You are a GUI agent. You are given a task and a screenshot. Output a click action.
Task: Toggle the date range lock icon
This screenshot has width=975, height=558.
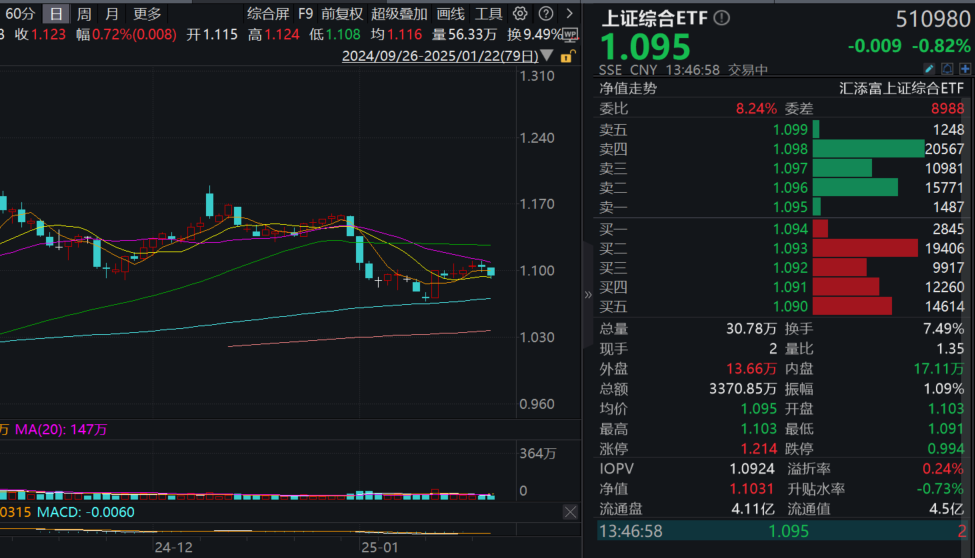click(566, 57)
